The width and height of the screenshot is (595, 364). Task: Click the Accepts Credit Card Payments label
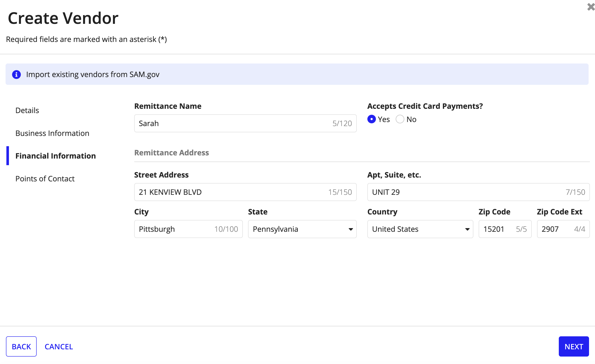[425, 106]
